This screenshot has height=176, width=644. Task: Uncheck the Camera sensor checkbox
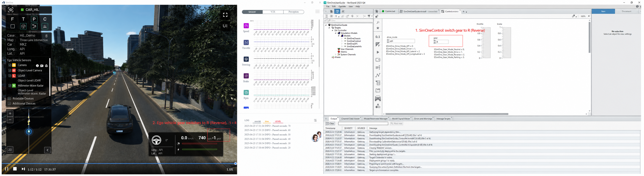pos(10,65)
